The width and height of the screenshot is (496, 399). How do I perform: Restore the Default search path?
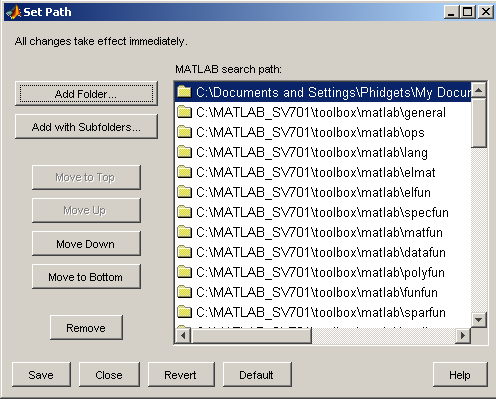257,375
